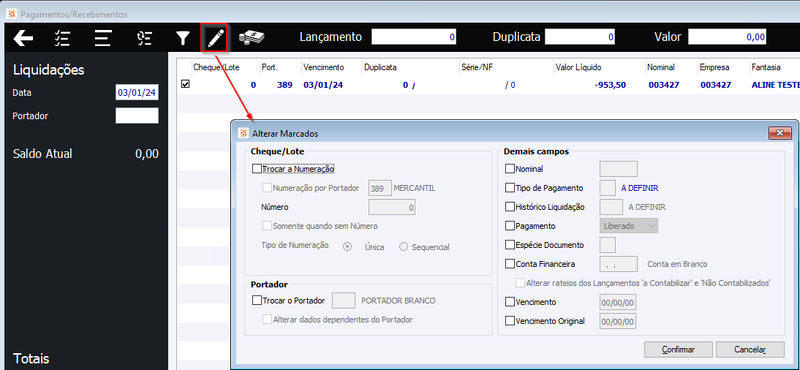
Task: Click the Vencimento Original date field
Action: (x=618, y=321)
